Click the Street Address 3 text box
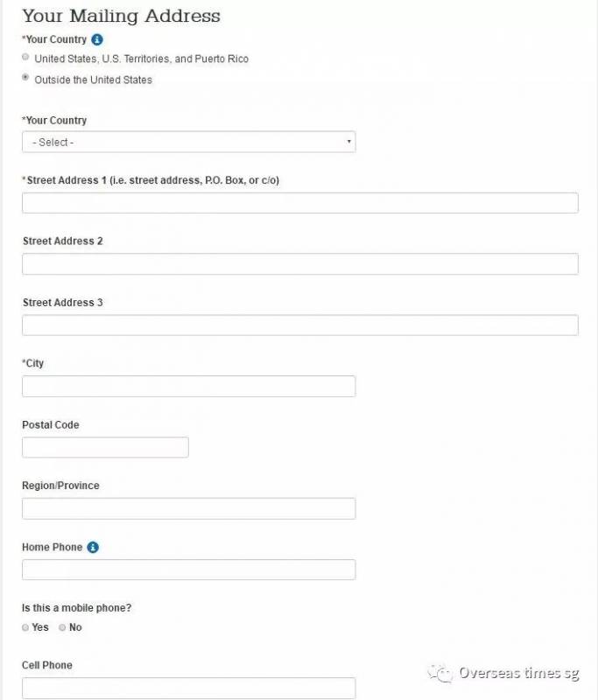 (x=299, y=325)
